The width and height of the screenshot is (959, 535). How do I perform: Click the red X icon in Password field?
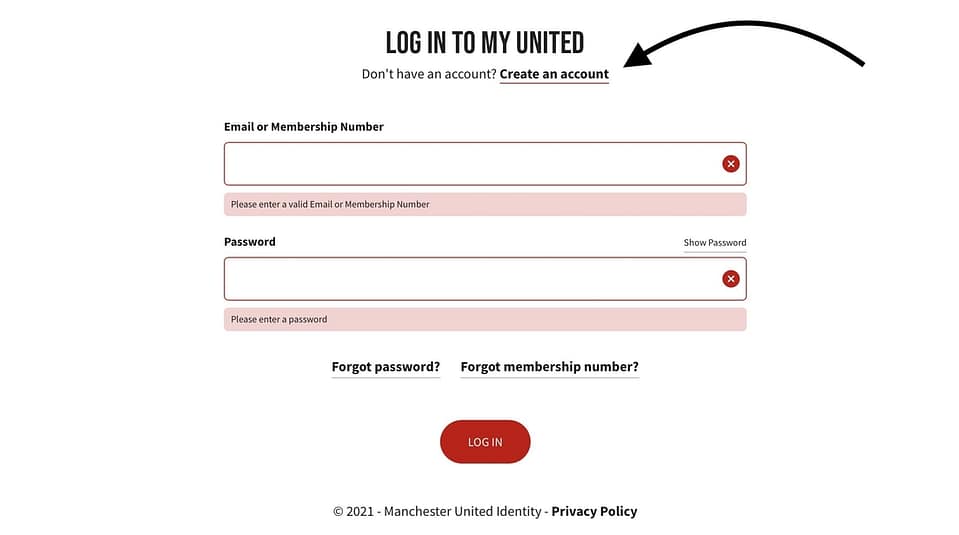tap(731, 279)
